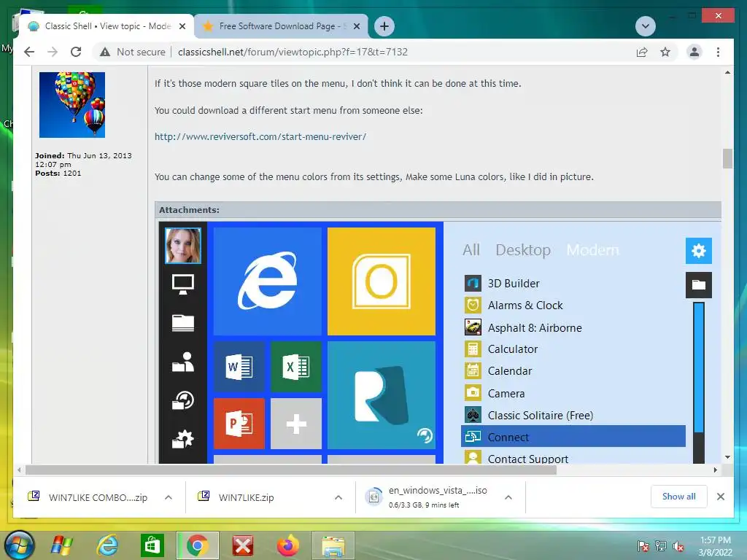Expand options for en_windows_vista iso download
747x560 pixels.
point(508,497)
